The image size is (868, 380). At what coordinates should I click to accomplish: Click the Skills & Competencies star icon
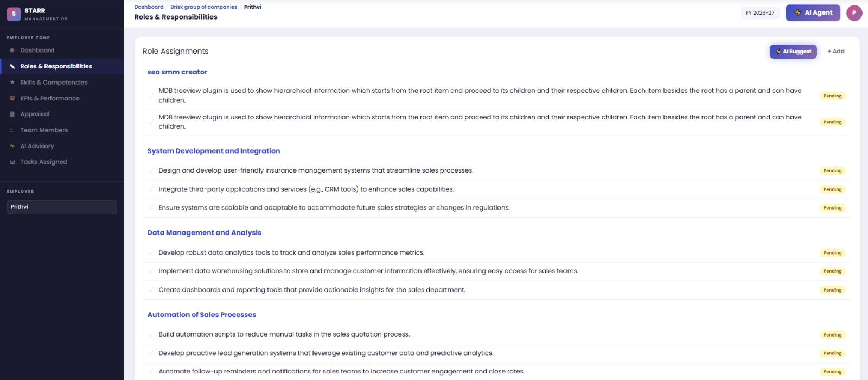click(12, 83)
